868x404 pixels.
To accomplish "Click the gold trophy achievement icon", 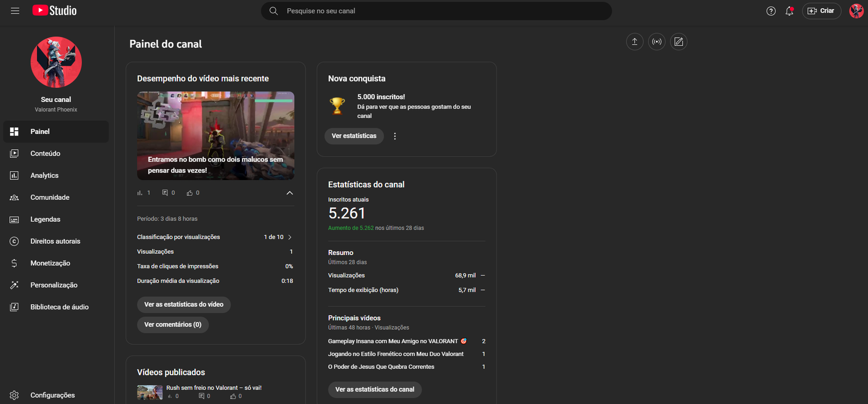I will click(337, 105).
